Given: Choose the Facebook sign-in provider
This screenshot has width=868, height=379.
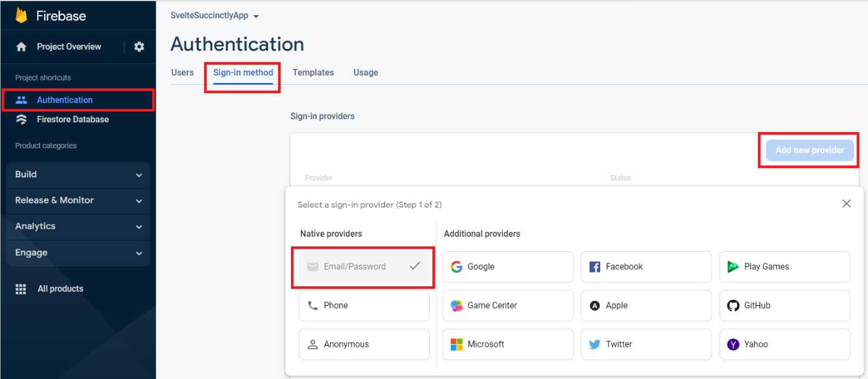Looking at the screenshot, I should click(646, 266).
